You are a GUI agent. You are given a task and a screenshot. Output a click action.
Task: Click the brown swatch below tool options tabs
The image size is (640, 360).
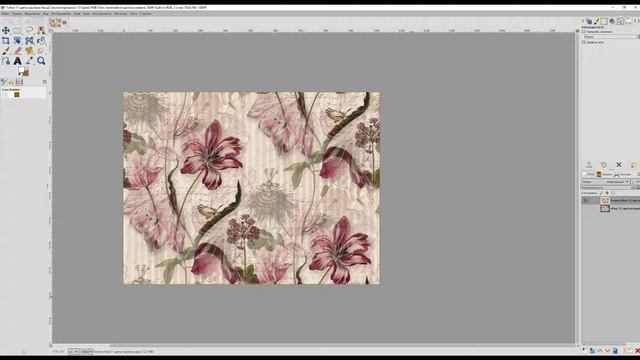coord(17,95)
